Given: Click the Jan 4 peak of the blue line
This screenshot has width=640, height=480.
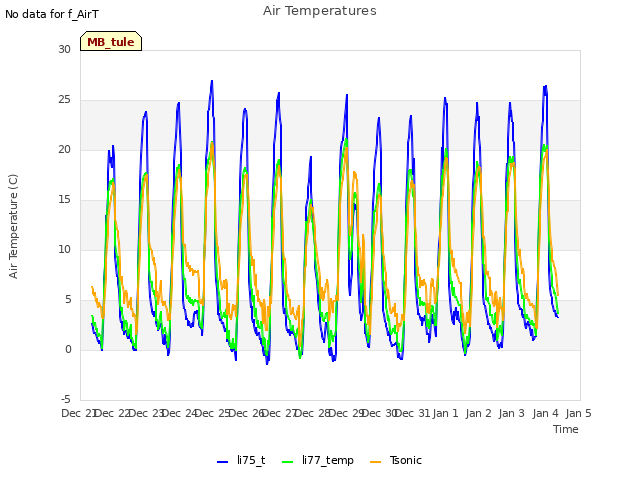Looking at the screenshot, I should point(545,86).
